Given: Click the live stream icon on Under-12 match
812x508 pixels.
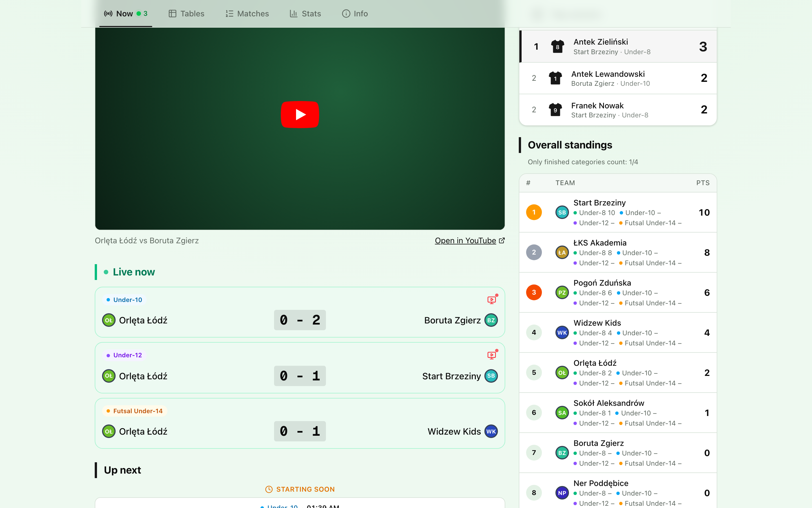Looking at the screenshot, I should [x=492, y=355].
